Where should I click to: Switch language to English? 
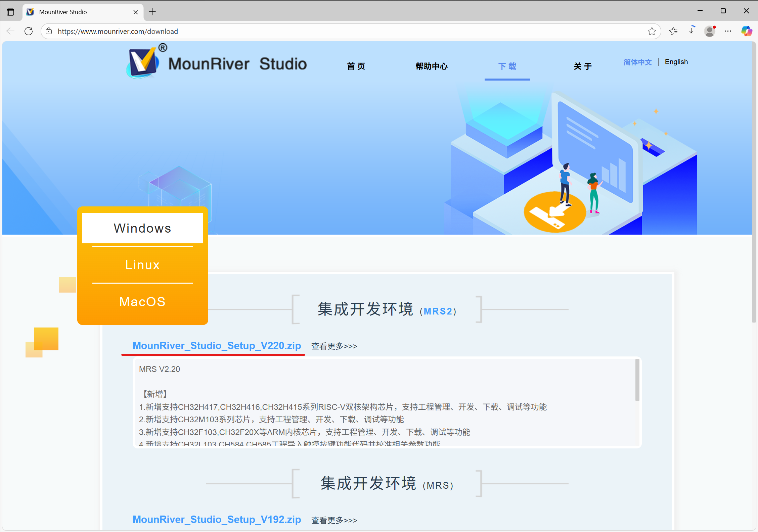pos(676,62)
